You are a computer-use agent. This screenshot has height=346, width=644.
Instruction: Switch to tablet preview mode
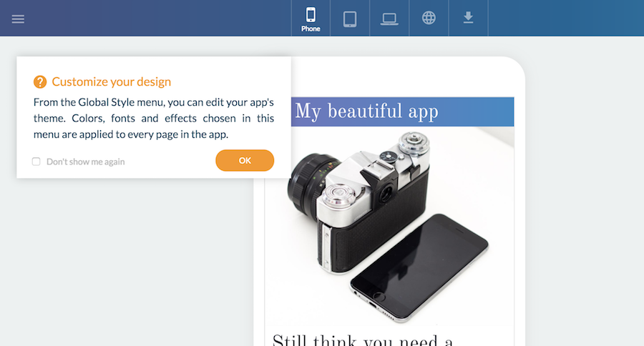pyautogui.click(x=350, y=19)
